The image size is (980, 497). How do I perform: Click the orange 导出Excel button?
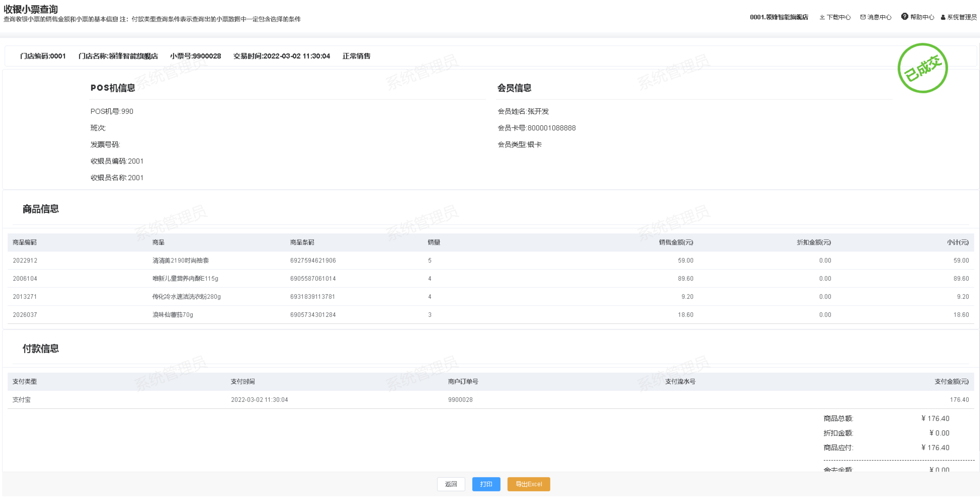(x=529, y=484)
